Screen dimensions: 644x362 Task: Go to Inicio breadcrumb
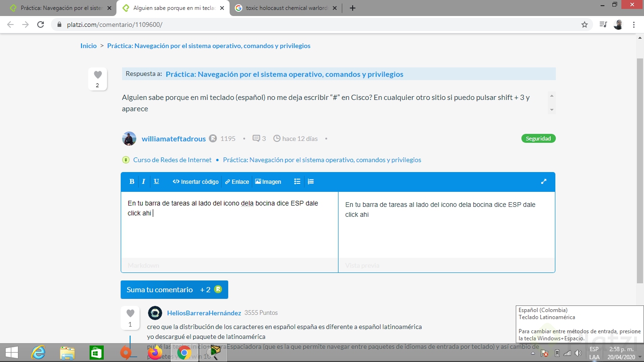pos(89,46)
